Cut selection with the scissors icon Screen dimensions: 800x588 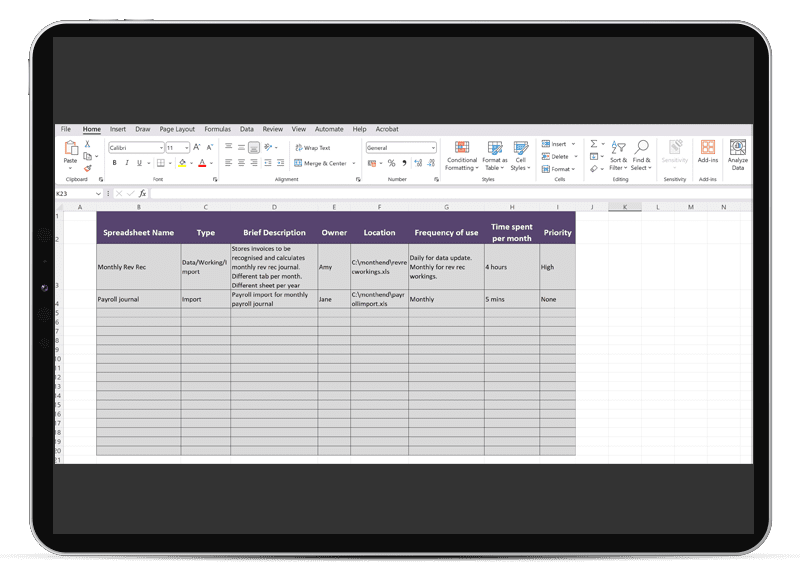pyautogui.click(x=87, y=144)
